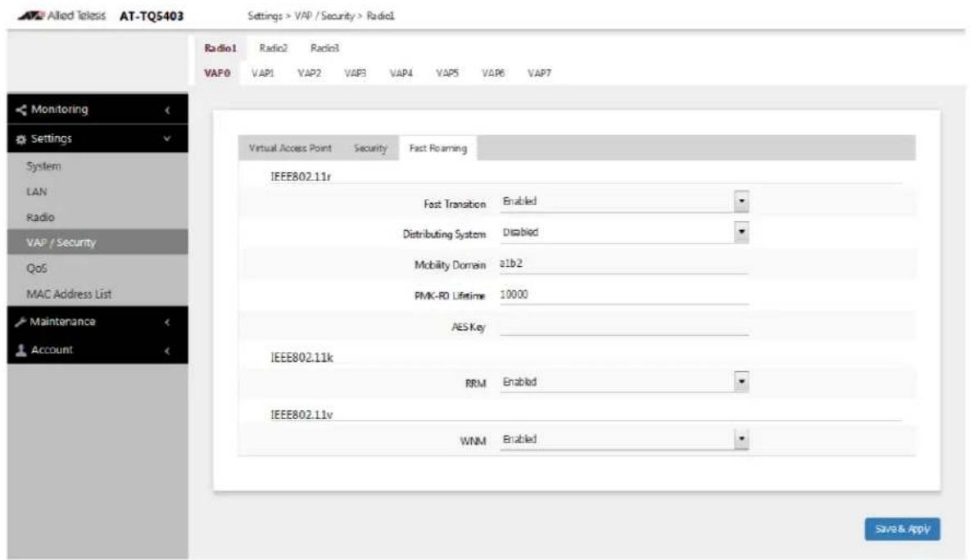970x560 pixels.
Task: Click the Mobility Domain label
Action: pyautogui.click(x=450, y=265)
